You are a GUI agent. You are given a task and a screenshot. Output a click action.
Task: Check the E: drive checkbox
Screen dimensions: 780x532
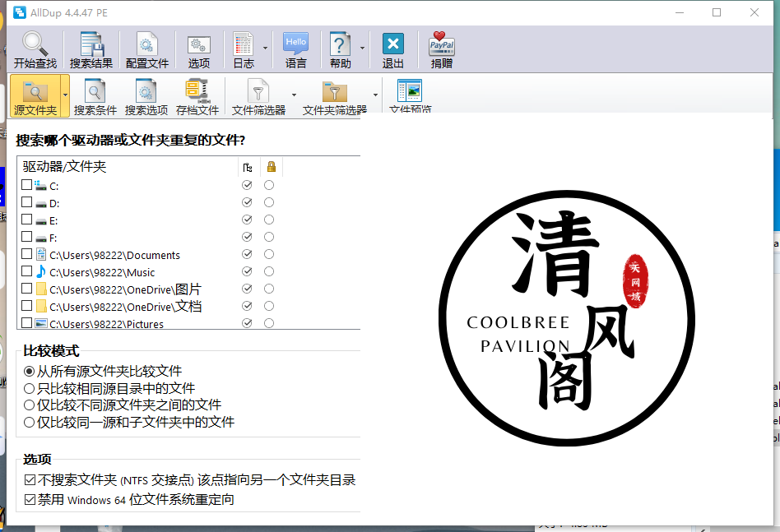27,220
